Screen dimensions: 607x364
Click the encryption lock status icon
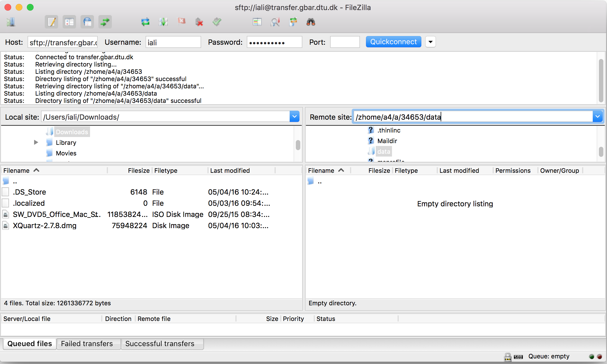tap(507, 356)
